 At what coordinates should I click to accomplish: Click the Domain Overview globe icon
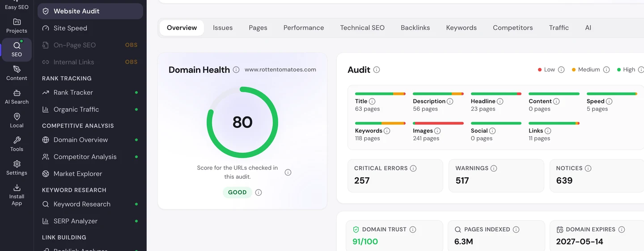point(46,140)
